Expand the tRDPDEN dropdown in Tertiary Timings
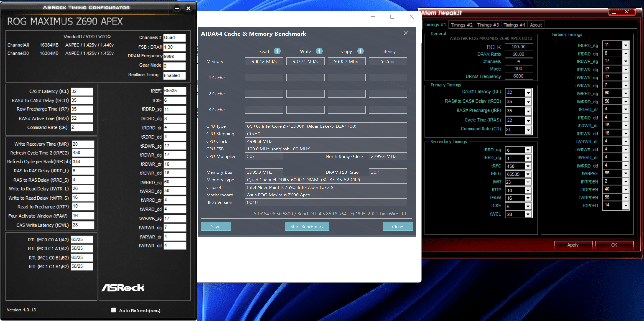The image size is (644, 321). (626, 190)
